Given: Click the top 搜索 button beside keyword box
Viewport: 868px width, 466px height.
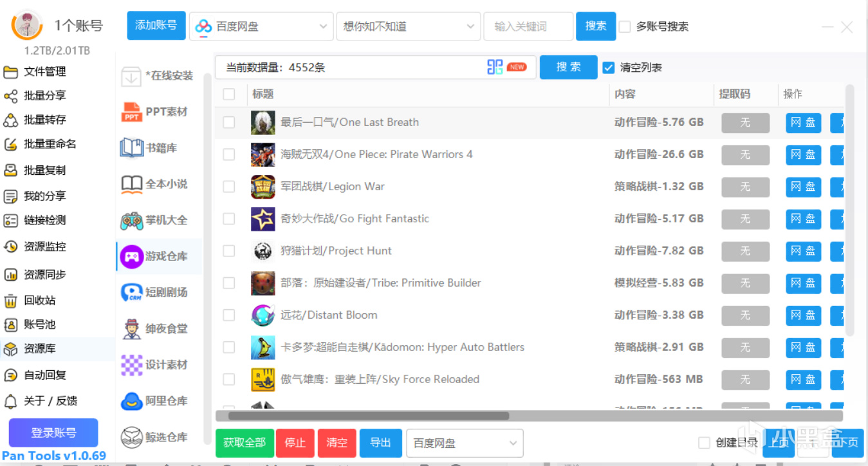Looking at the screenshot, I should [596, 26].
